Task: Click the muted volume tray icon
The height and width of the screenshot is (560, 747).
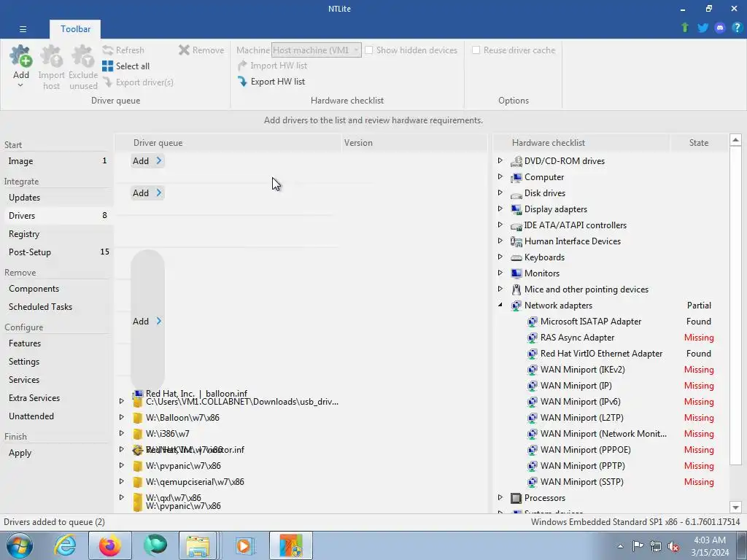Action: click(673, 546)
